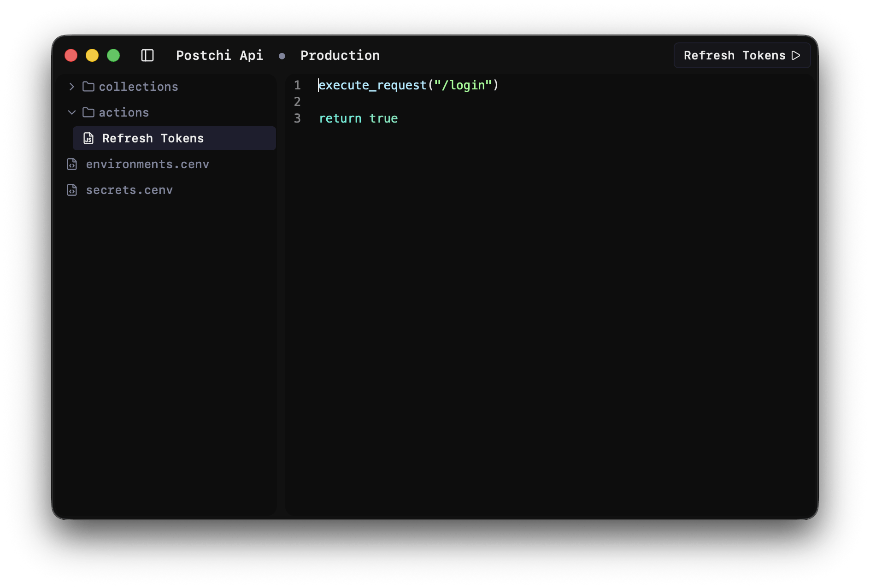Click the environments.cenv file icon
Viewport: 870px width, 588px height.
72,164
